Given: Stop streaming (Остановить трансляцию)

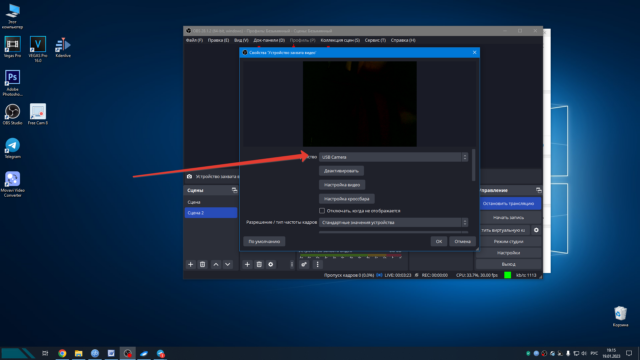Looking at the screenshot, I should click(509, 203).
